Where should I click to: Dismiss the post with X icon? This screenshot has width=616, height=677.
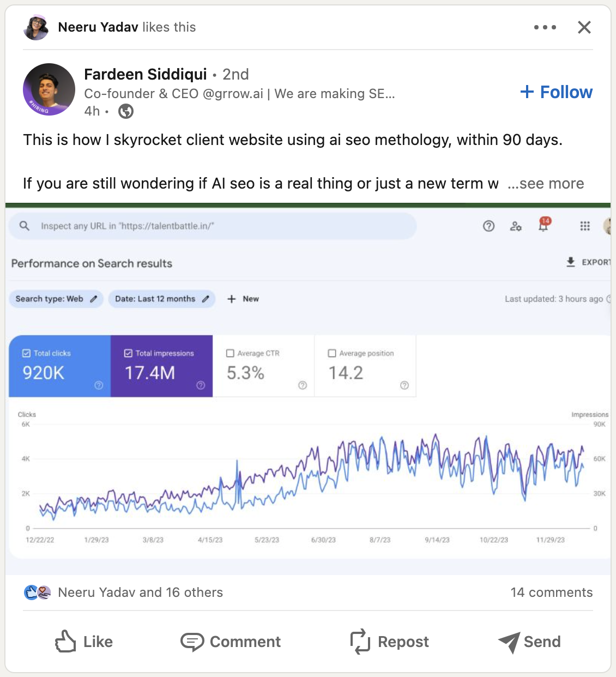click(584, 27)
